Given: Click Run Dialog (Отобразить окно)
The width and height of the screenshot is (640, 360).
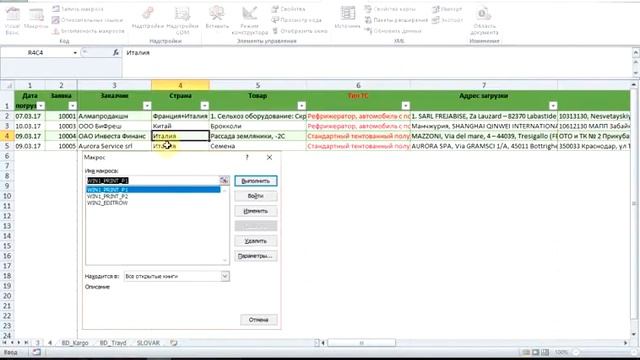Looking at the screenshot, I should click(300, 31).
